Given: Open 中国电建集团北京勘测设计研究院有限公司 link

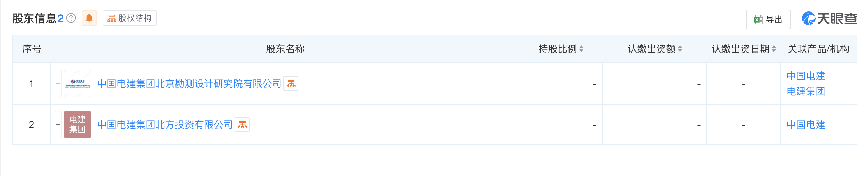Looking at the screenshot, I should 189,84.
